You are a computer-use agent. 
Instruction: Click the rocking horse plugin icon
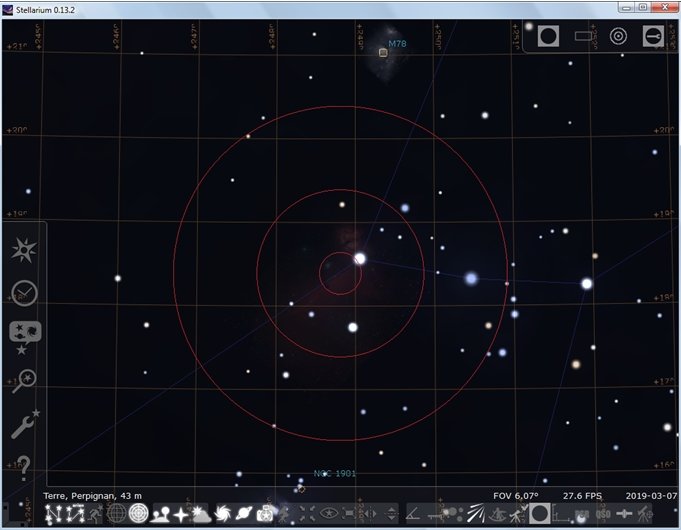[498, 514]
